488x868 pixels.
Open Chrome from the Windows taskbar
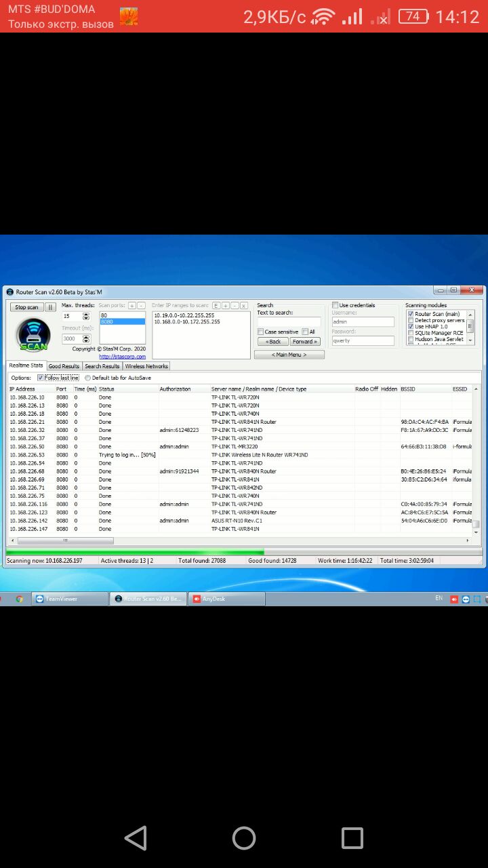(19, 599)
